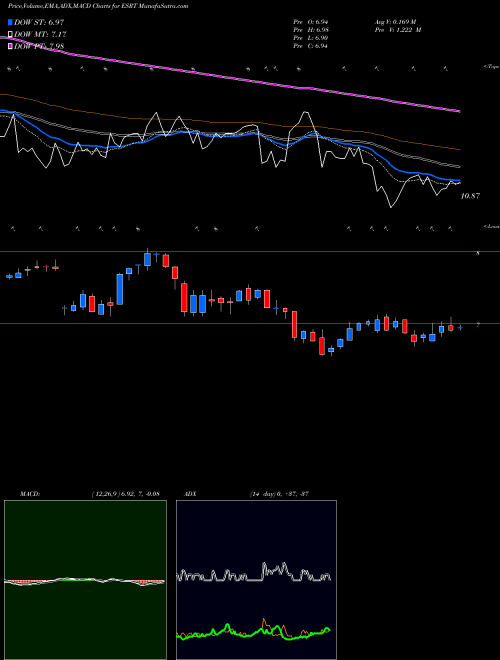Click the price axis label 7

click(x=478, y=325)
